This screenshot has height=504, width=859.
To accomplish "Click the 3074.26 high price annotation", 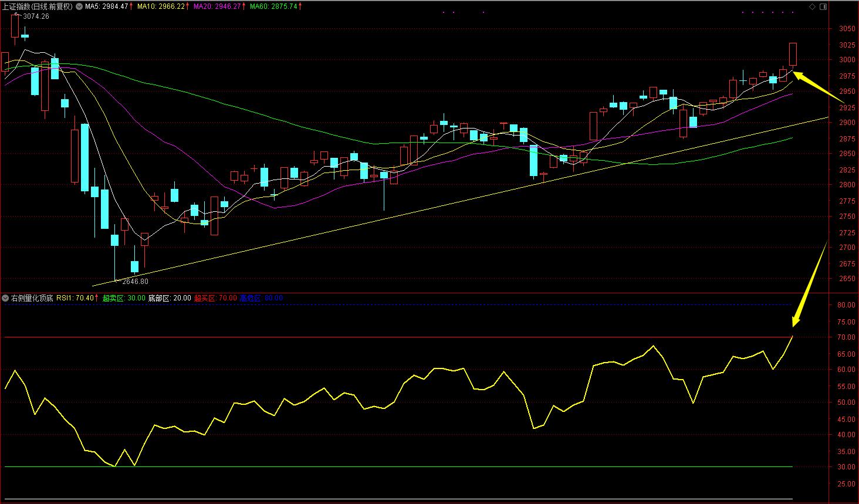I will [x=36, y=16].
